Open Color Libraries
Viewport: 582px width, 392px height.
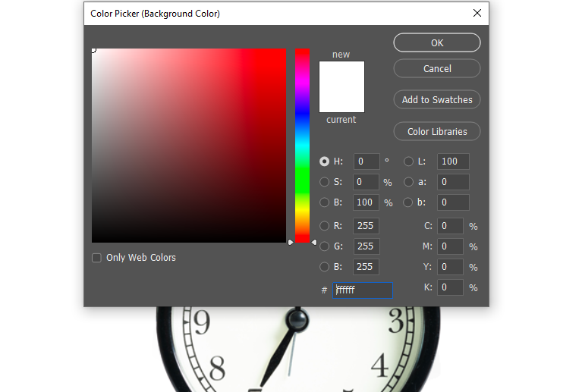point(437,131)
